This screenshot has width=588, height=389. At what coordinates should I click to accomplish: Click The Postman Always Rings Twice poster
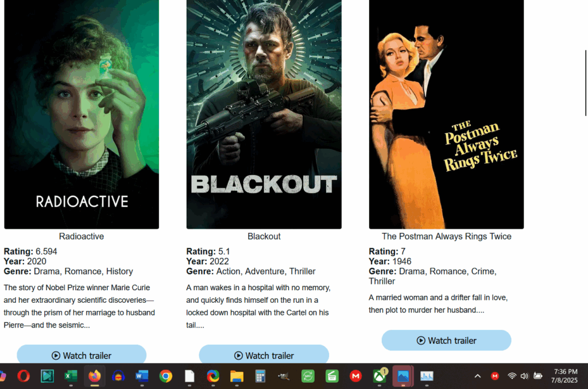446,114
